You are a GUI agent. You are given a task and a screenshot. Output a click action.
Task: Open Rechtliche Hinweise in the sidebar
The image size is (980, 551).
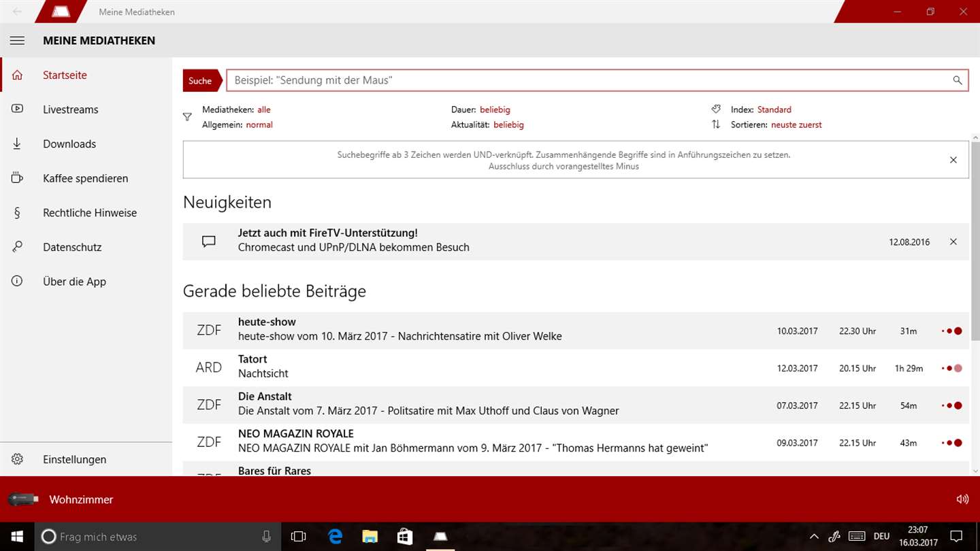pos(86,213)
